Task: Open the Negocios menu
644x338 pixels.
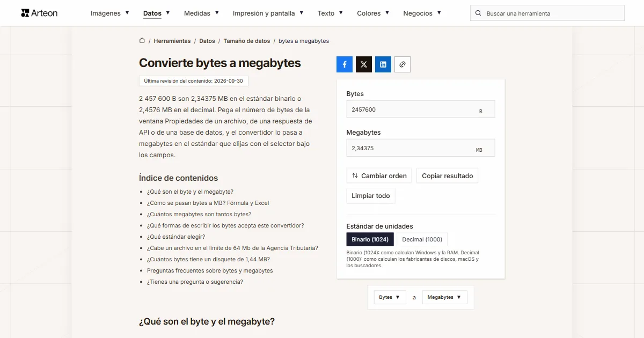Action: 422,13
